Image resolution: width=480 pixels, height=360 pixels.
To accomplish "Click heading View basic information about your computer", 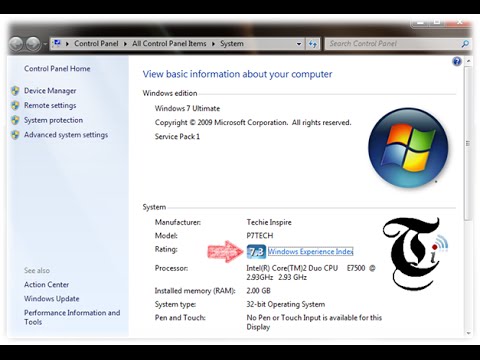I will click(237, 74).
